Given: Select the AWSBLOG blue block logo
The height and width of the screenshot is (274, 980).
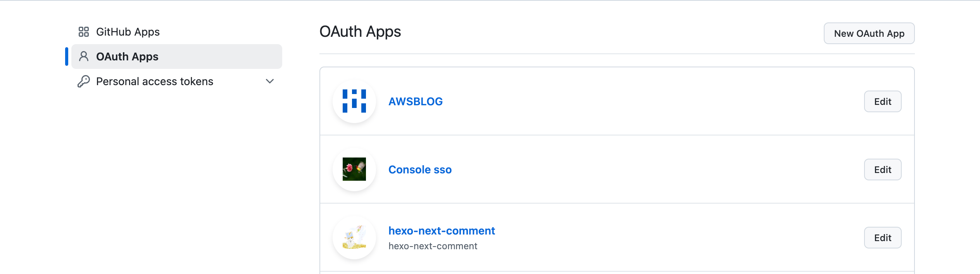Looking at the screenshot, I should pos(354,101).
